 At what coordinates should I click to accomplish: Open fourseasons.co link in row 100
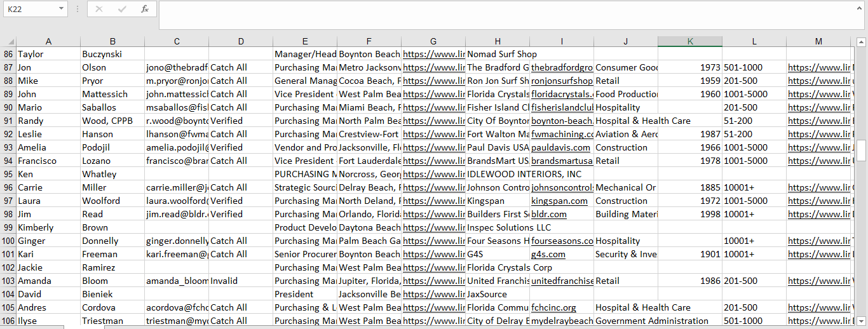tap(562, 241)
